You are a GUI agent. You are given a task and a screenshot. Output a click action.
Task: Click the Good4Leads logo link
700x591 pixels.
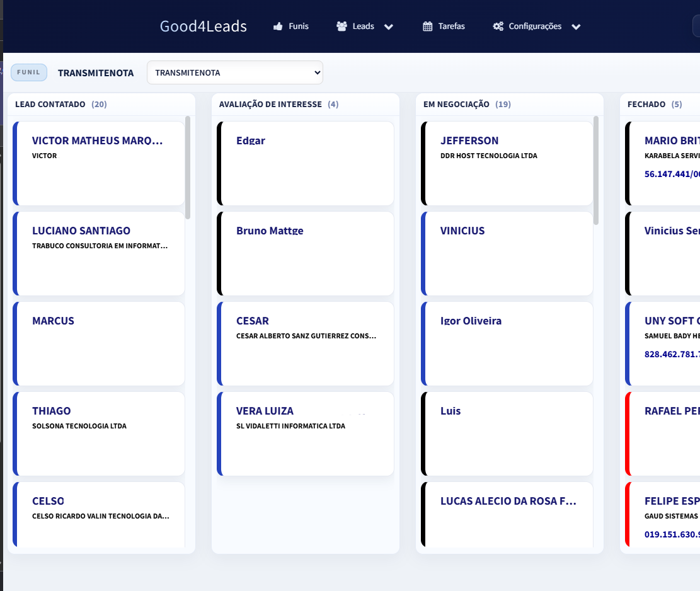[203, 26]
